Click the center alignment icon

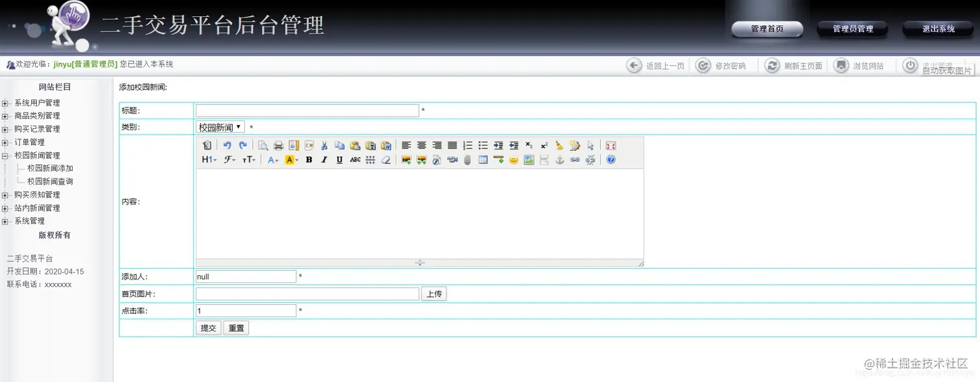click(x=421, y=146)
